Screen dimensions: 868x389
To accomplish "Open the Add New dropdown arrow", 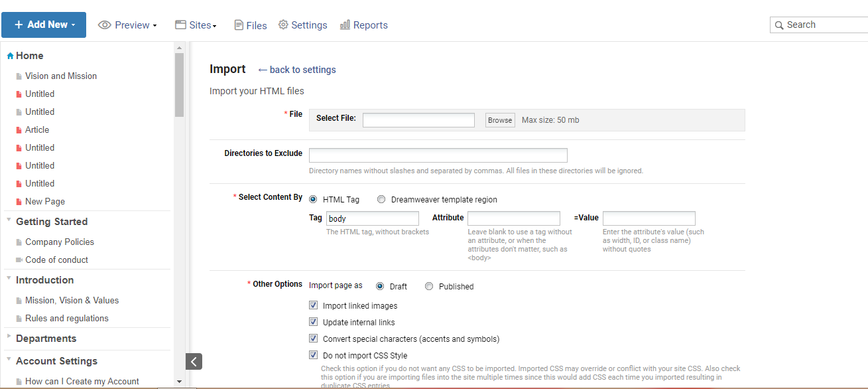I will click(73, 25).
